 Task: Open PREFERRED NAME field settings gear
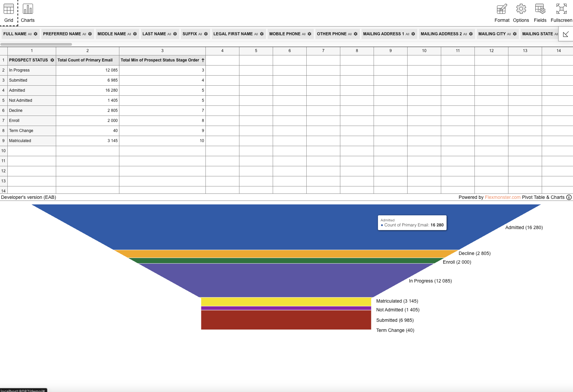90,34
